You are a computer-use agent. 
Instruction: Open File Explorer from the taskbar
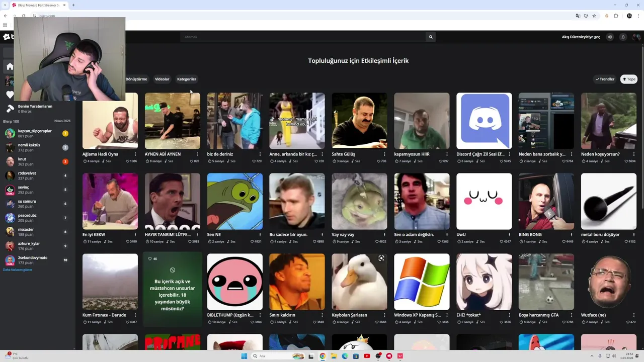[334, 356]
